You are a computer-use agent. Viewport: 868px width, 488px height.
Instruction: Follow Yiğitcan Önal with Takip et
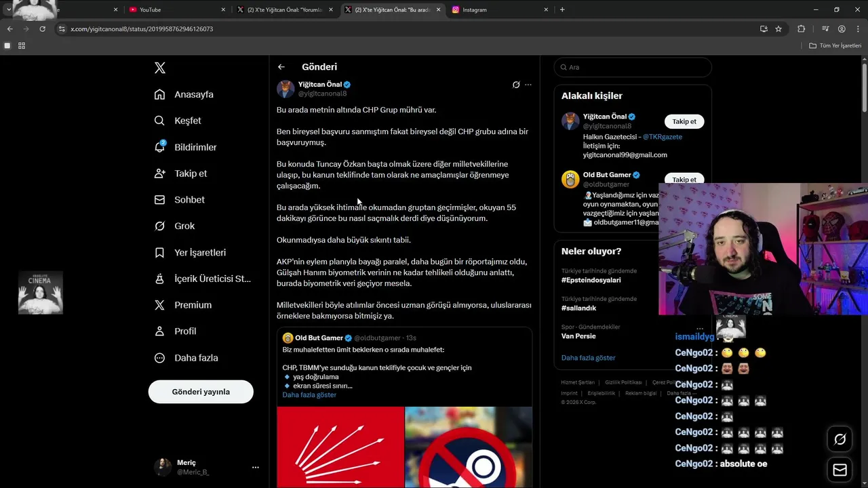684,121
